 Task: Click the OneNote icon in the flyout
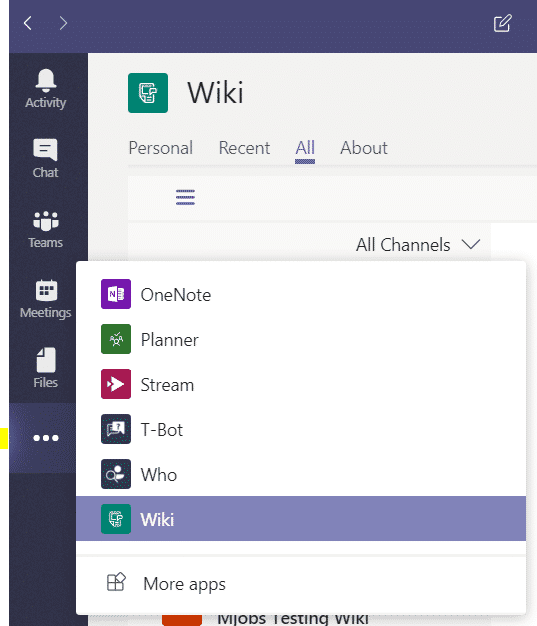(116, 294)
